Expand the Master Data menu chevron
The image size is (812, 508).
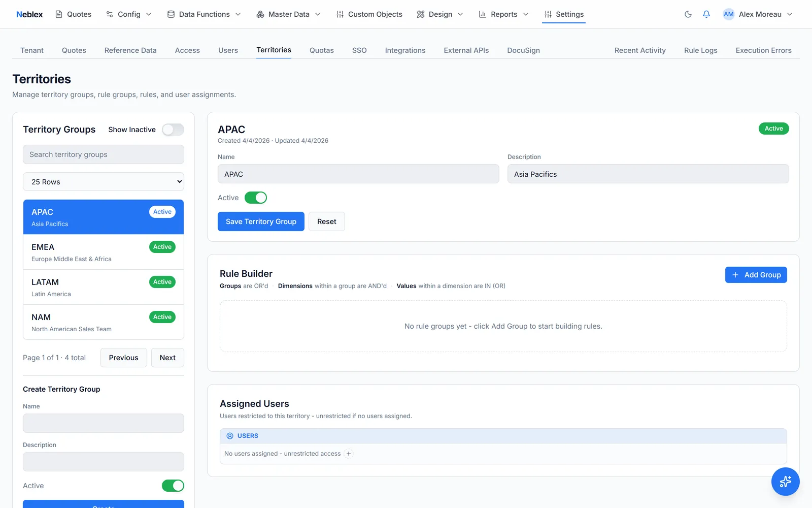click(x=318, y=14)
